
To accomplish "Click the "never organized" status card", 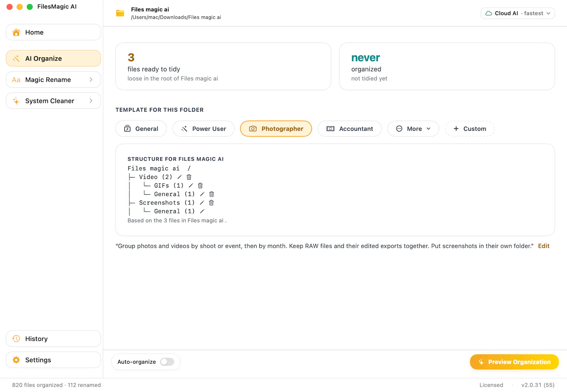I will pyautogui.click(x=447, y=66).
